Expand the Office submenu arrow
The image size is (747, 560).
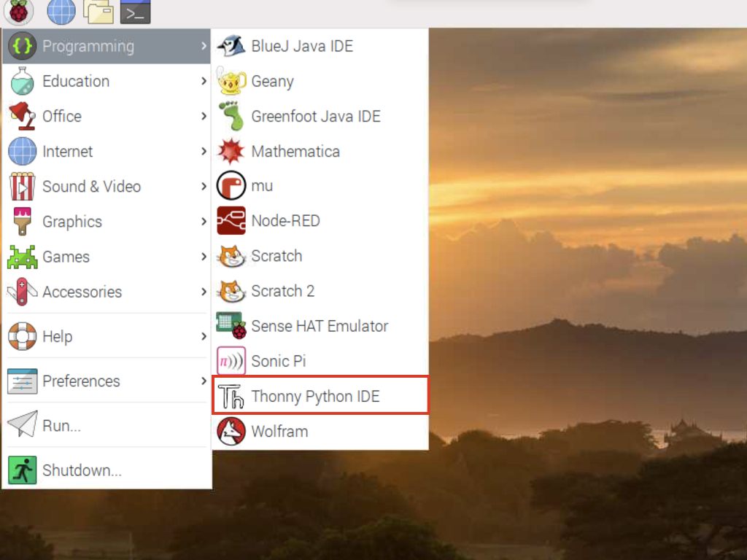coord(204,116)
